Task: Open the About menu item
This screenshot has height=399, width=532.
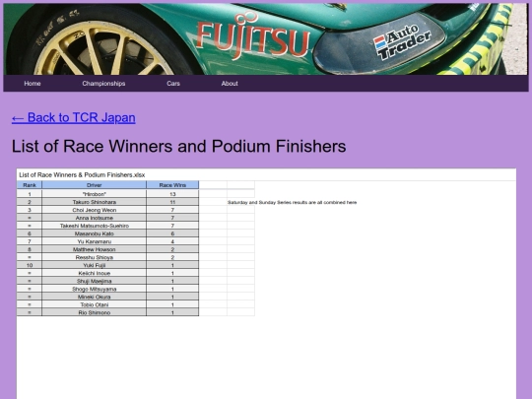Action: click(x=230, y=84)
